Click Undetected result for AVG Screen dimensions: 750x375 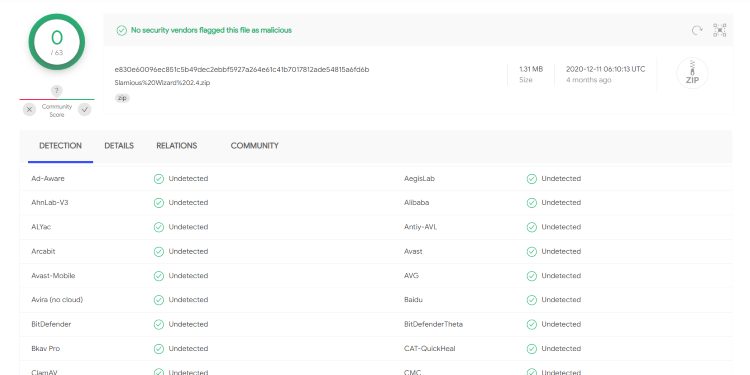pos(561,276)
